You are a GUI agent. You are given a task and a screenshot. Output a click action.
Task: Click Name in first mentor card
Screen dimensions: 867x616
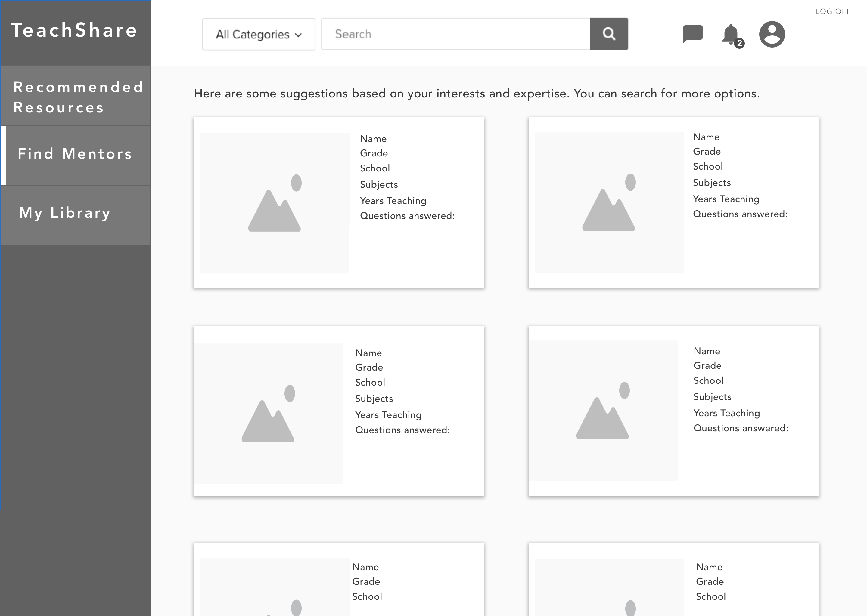(x=373, y=139)
